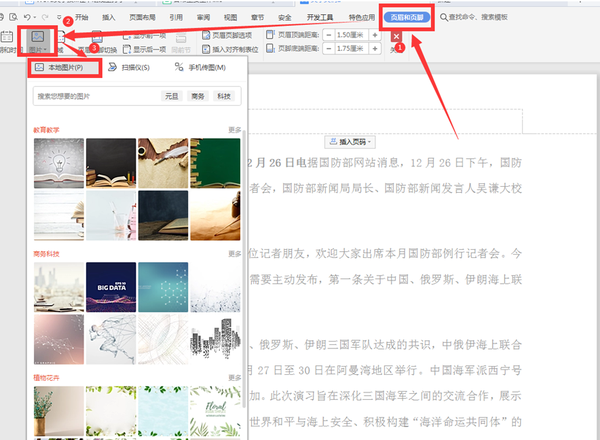The image size is (600, 440).
Task: Pick the light bulb book thumbnail
Action: pos(58,162)
